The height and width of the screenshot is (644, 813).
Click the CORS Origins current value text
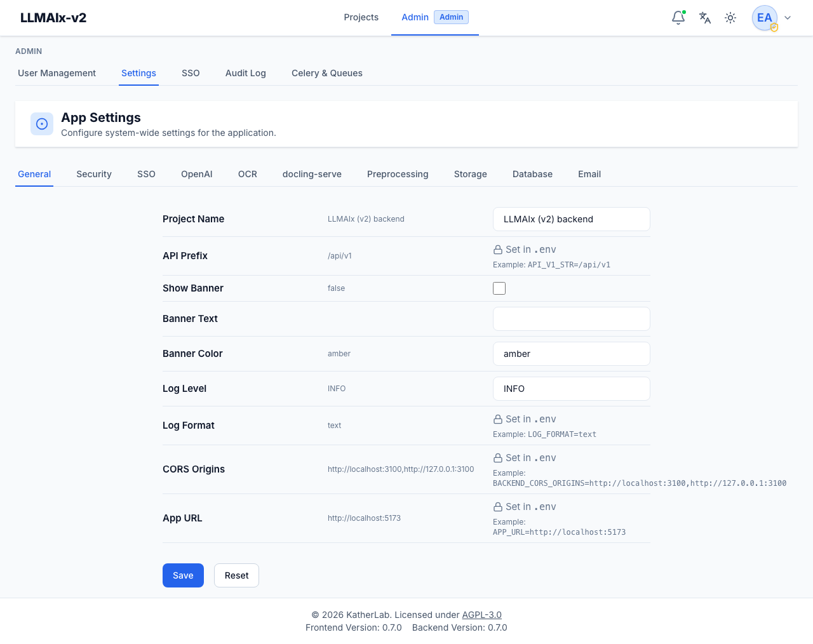pyautogui.click(x=401, y=469)
